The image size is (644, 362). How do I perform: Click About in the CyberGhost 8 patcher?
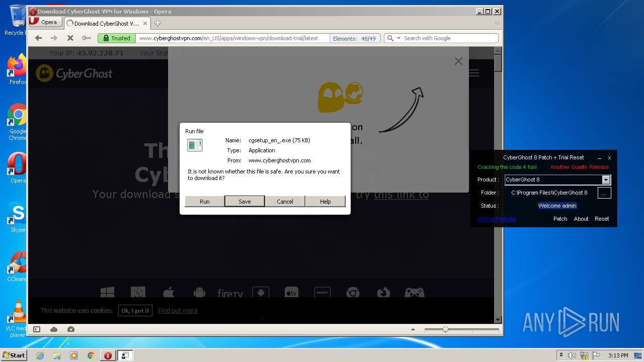pyautogui.click(x=581, y=219)
